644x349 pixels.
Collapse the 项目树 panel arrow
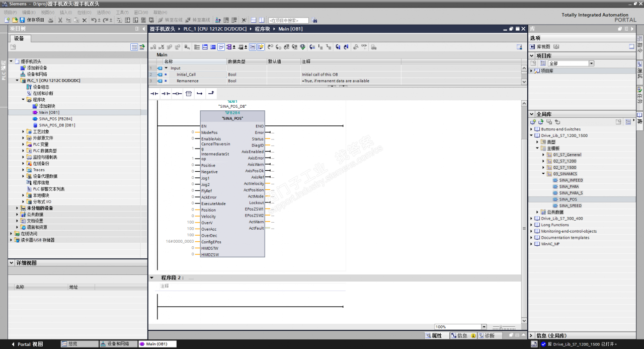(x=143, y=29)
